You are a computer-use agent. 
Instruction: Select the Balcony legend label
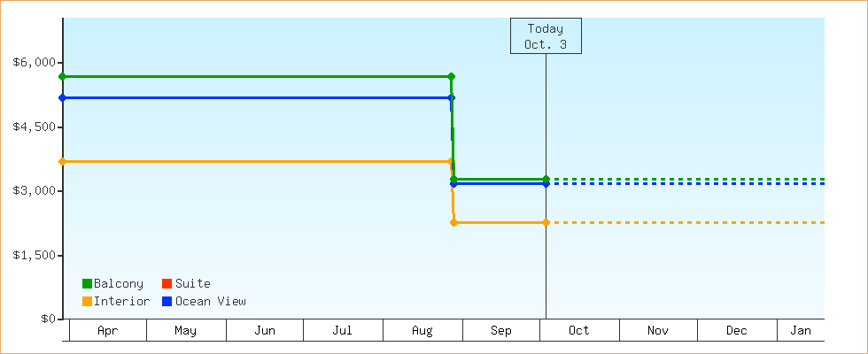[118, 284]
